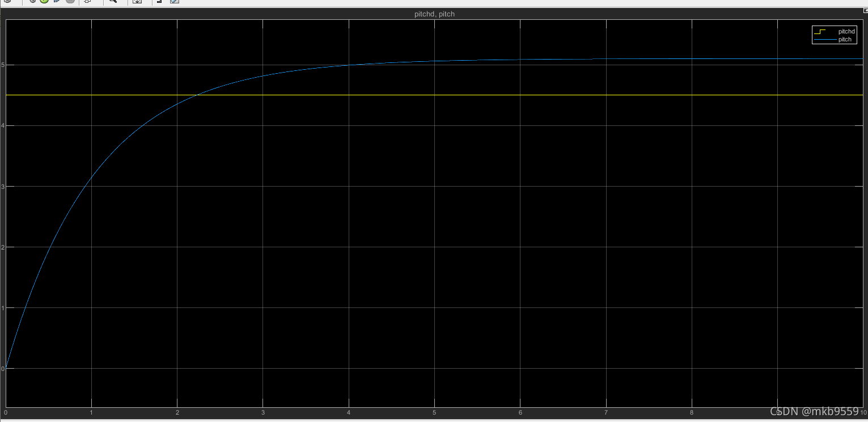Click y-axis tick label '4'

point(2,125)
